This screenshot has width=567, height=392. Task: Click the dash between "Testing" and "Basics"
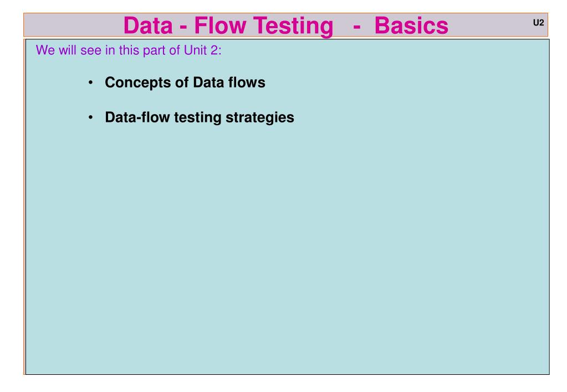coord(356,28)
